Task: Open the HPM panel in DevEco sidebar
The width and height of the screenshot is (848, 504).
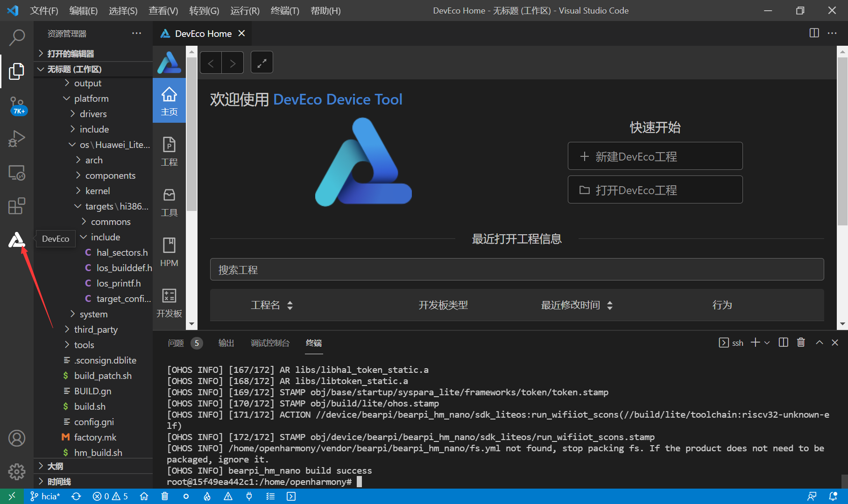Action: click(169, 251)
